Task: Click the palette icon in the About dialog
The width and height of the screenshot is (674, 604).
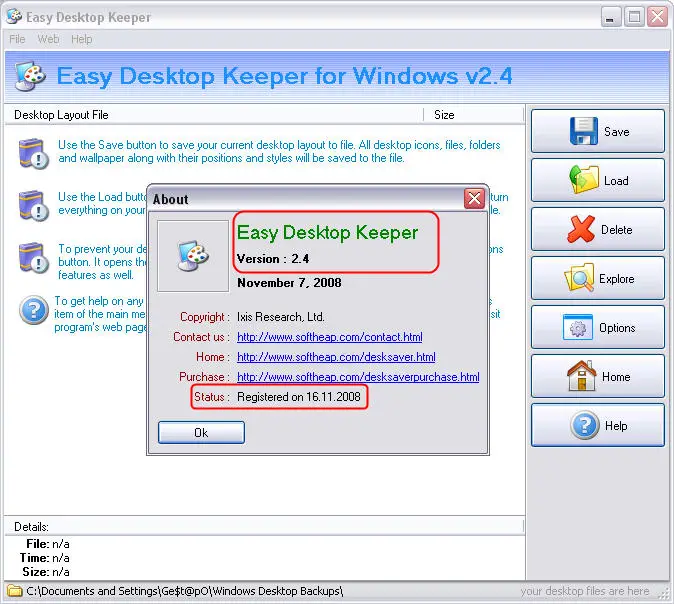Action: (x=193, y=256)
